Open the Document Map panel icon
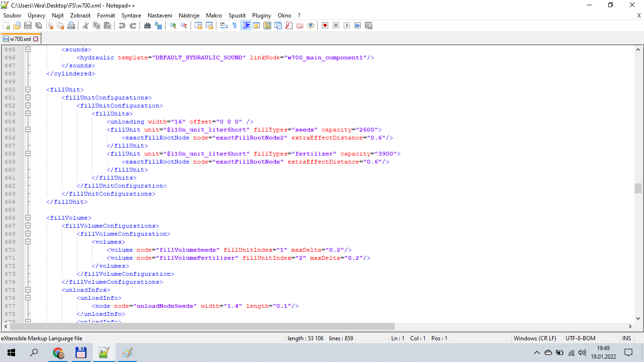Image resolution: width=644 pixels, height=362 pixels. [267, 25]
